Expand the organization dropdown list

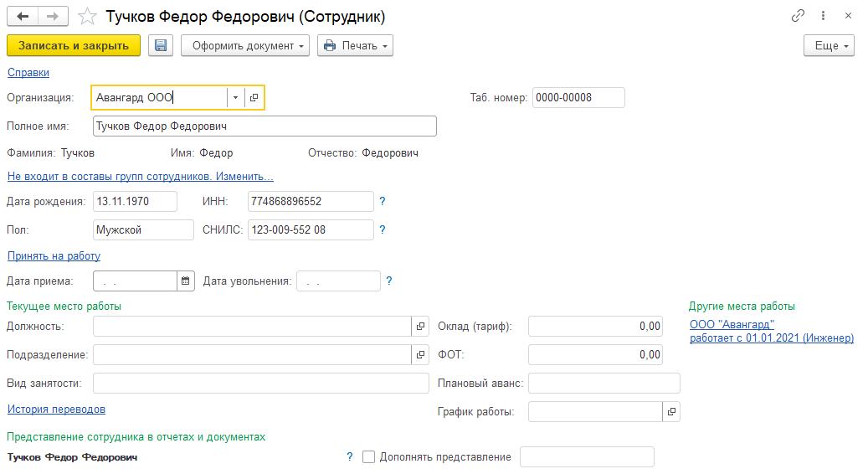(x=235, y=98)
